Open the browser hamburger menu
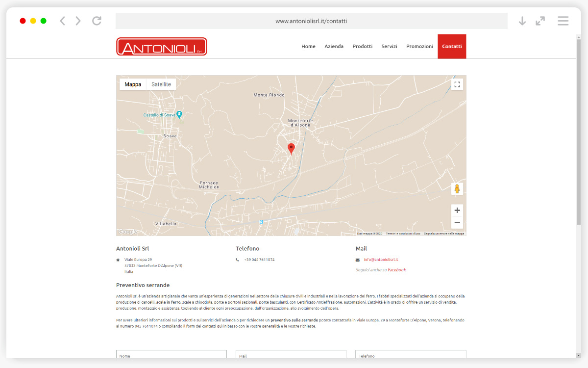 point(563,21)
